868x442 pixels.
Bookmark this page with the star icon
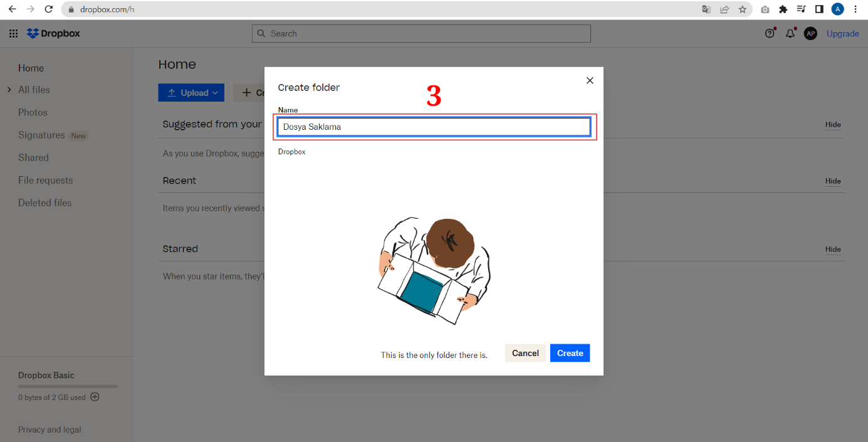[743, 9]
